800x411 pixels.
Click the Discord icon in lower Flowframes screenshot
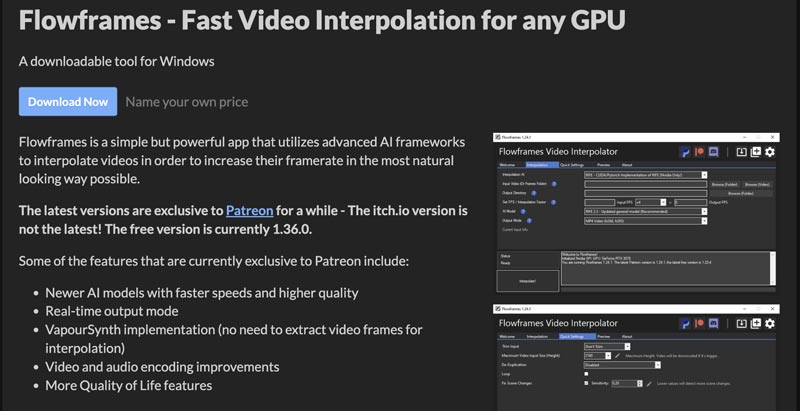[714, 323]
